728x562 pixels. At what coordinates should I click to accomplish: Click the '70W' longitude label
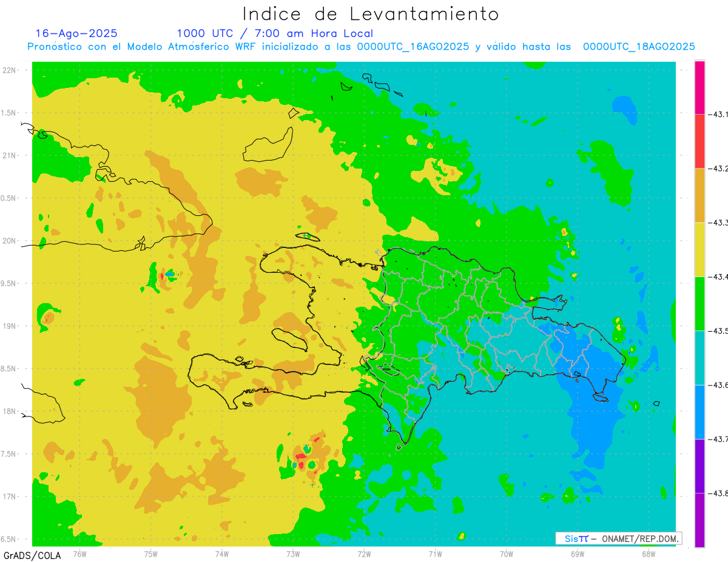click(507, 554)
